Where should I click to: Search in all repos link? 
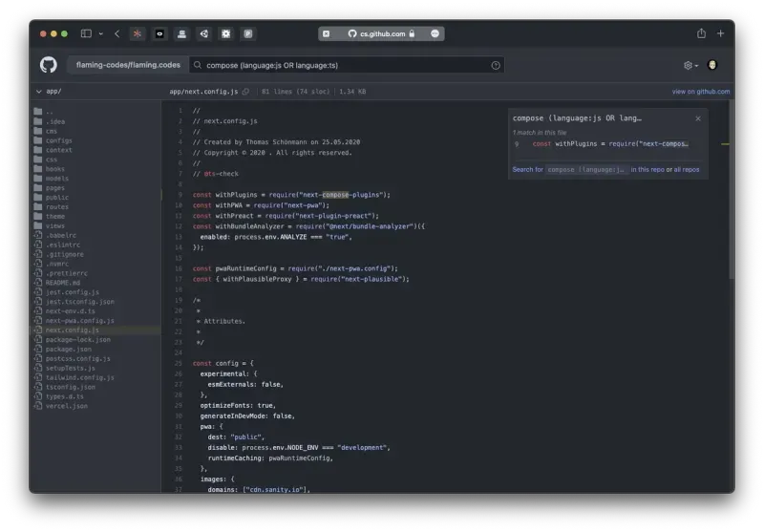(686, 170)
